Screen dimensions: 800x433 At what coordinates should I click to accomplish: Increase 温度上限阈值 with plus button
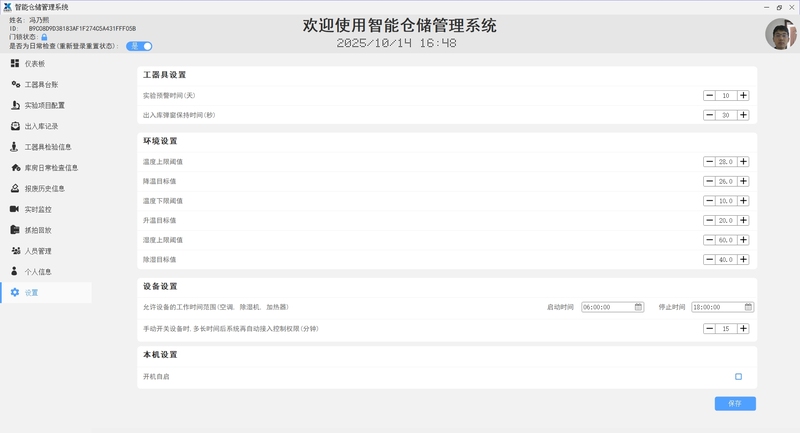(743, 162)
